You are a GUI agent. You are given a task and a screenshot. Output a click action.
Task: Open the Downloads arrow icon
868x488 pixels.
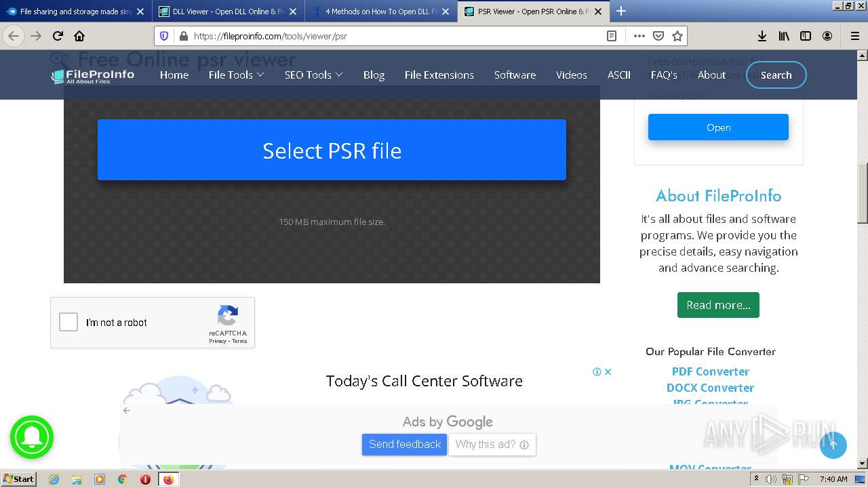[762, 36]
